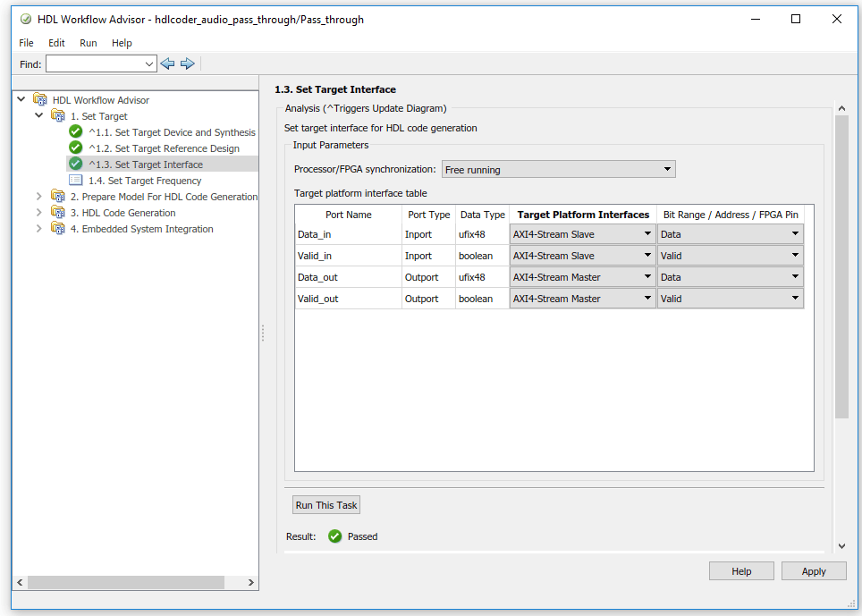
Task: Collapse the Set Target tree node
Action: (x=39, y=115)
